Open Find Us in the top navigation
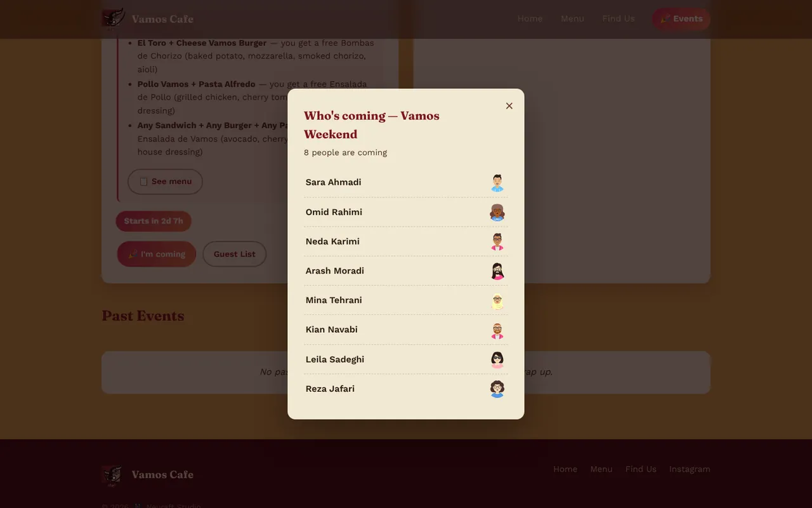 pyautogui.click(x=619, y=18)
